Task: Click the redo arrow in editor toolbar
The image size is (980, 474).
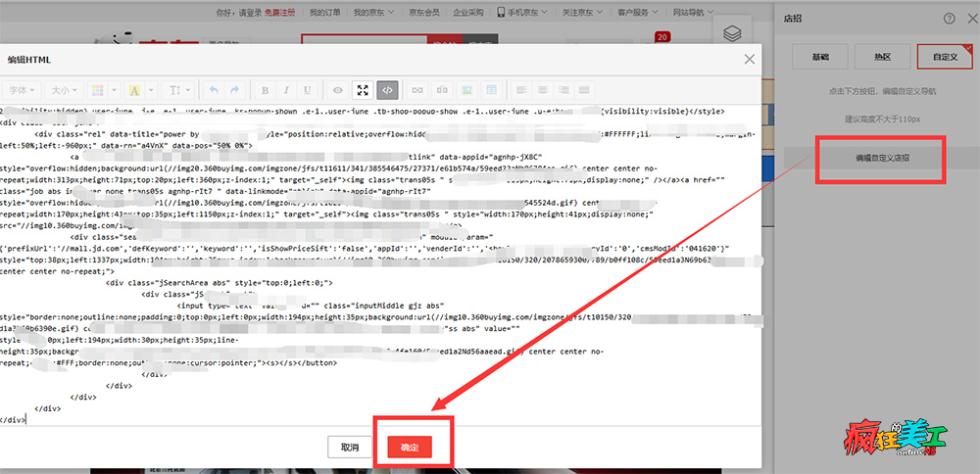Action: point(234,90)
